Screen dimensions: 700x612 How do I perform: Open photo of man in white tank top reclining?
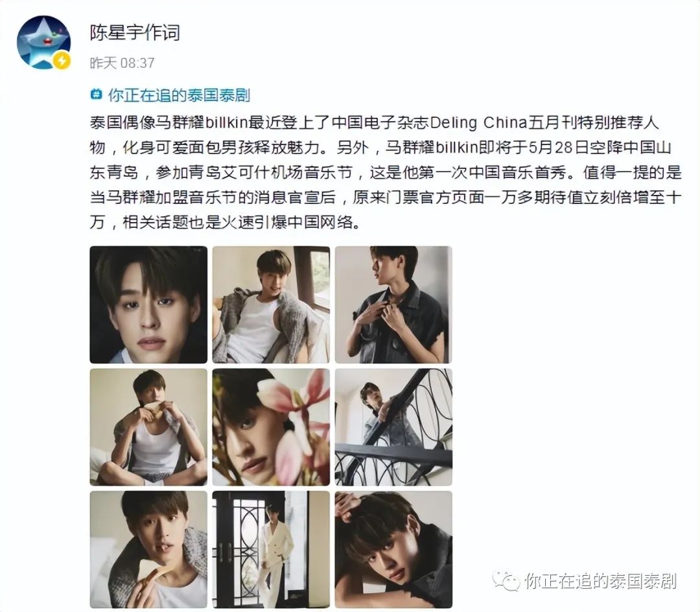point(271,304)
